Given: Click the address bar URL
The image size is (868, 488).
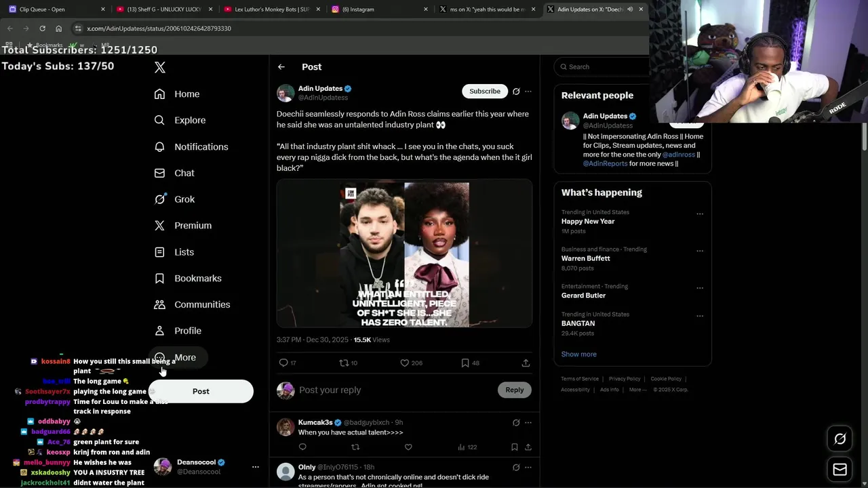Looking at the screenshot, I should [159, 28].
